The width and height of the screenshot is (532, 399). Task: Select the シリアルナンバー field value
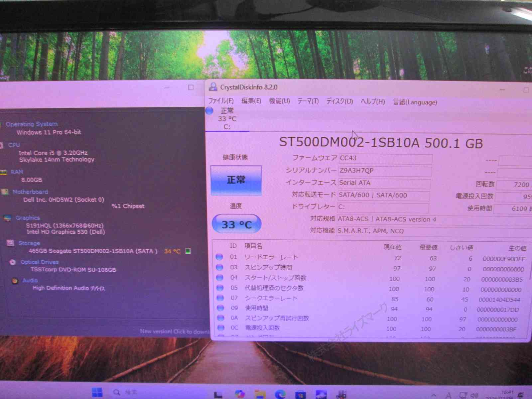point(385,171)
